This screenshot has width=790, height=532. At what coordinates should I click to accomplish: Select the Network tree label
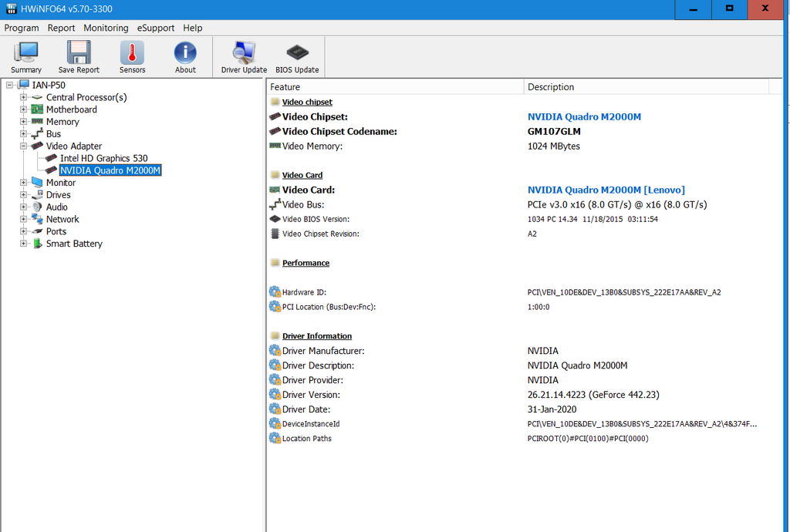(x=62, y=219)
